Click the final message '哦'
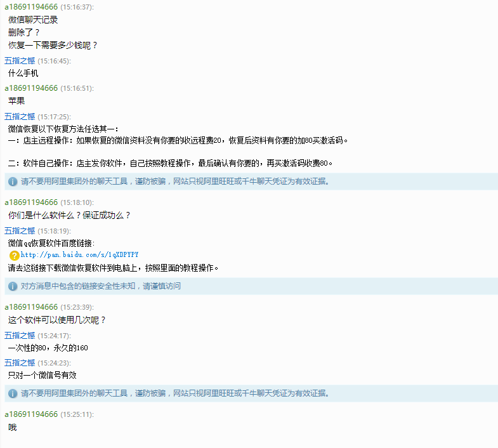 [x=13, y=427]
